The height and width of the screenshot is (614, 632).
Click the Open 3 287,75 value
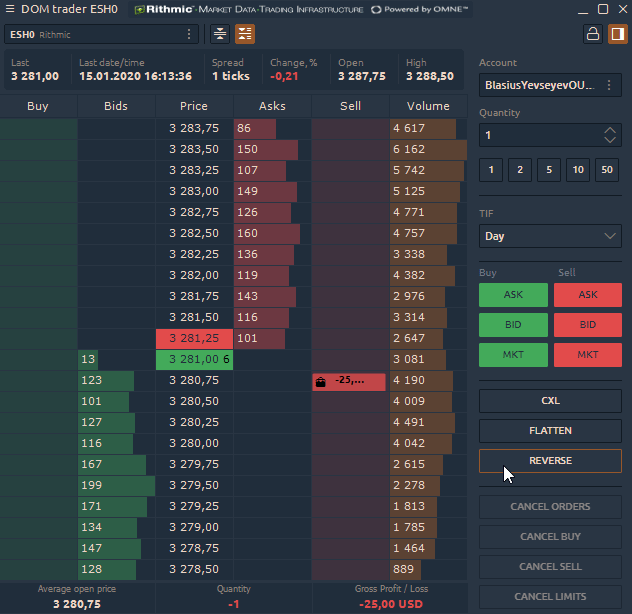click(x=362, y=76)
